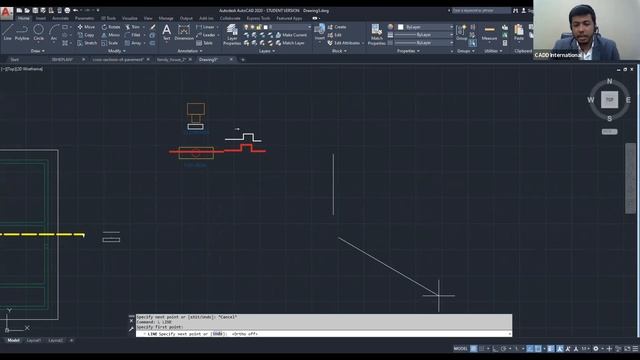The width and height of the screenshot is (640, 360).
Task: Click the Rotate command
Action: click(111, 27)
